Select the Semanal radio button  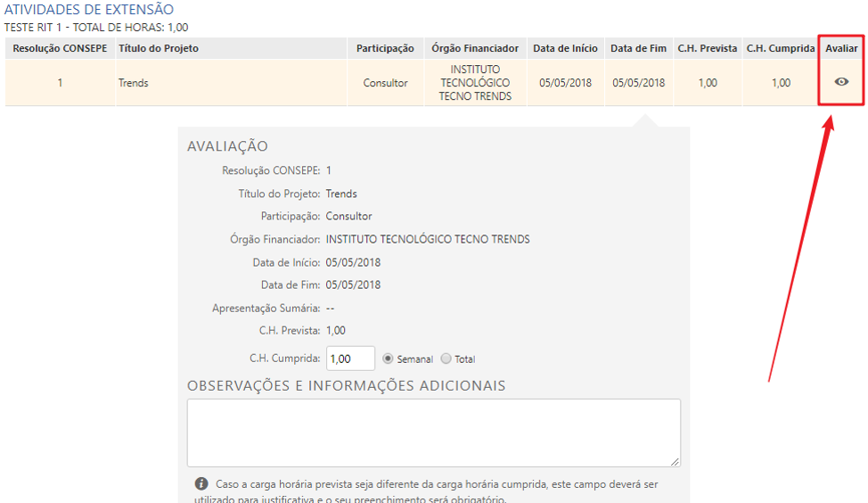(x=388, y=359)
